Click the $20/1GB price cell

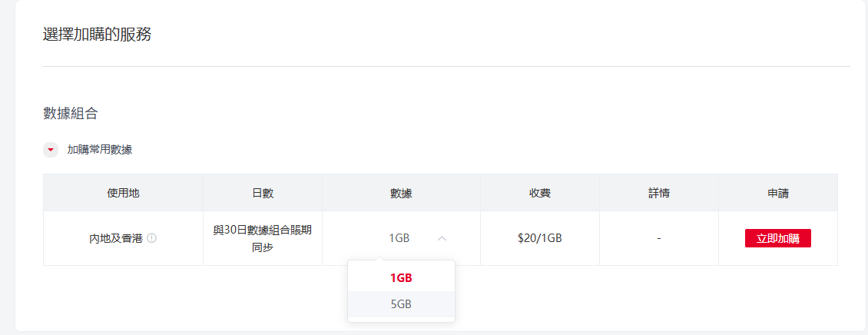click(x=539, y=238)
